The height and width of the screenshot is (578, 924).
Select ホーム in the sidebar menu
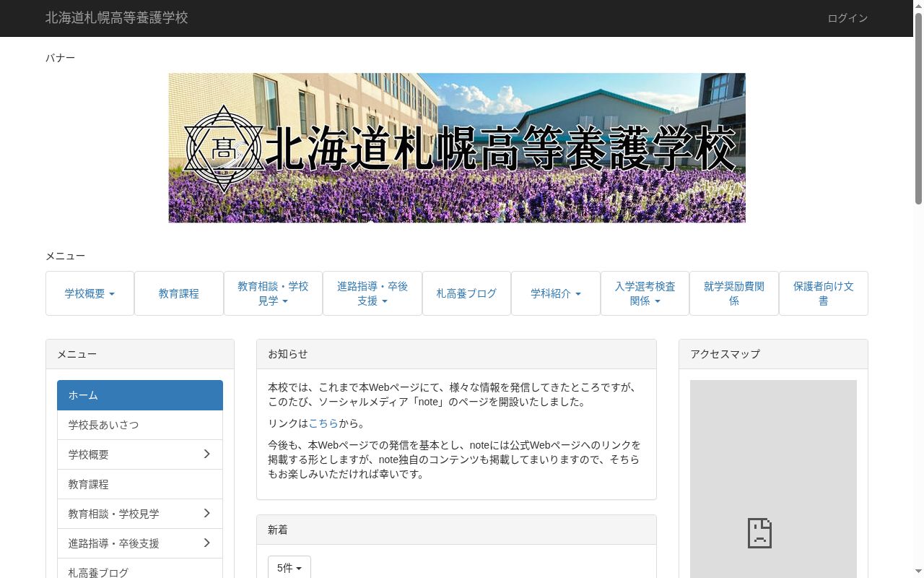(x=140, y=395)
